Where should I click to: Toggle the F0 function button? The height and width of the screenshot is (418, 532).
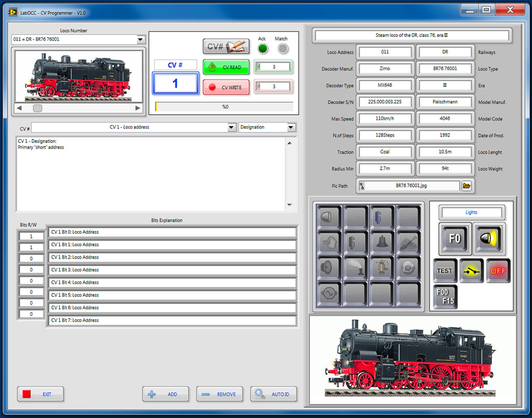tap(455, 239)
